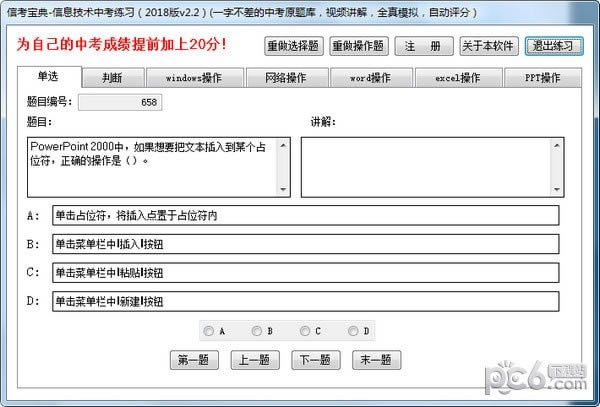This screenshot has width=600, height=407.
Task: Select radio button A as answer
Action: [208, 331]
